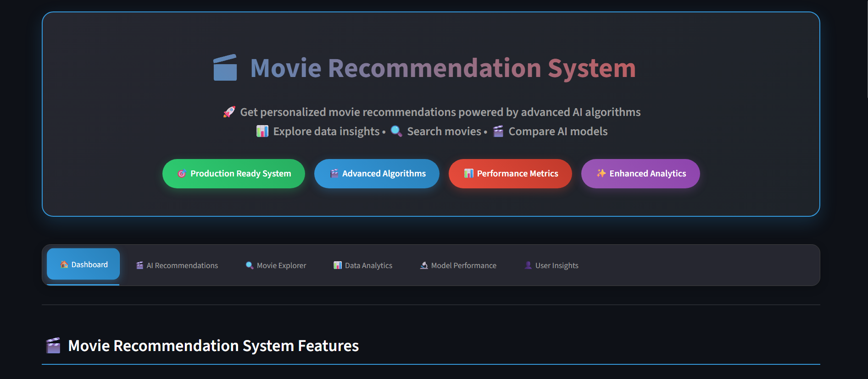Image resolution: width=868 pixels, height=379 pixels.
Task: Click the Advanced Algorithms badge
Action: [377, 174]
